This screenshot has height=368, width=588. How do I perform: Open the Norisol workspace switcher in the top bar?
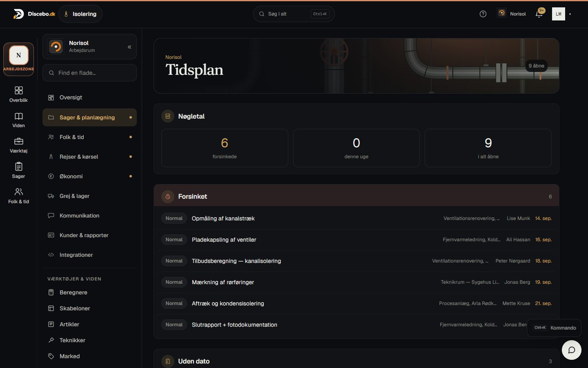click(x=512, y=14)
